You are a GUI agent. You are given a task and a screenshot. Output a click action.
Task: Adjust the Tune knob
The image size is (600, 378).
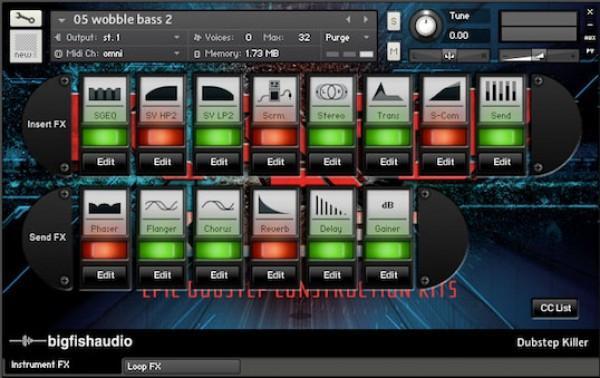coord(426,26)
